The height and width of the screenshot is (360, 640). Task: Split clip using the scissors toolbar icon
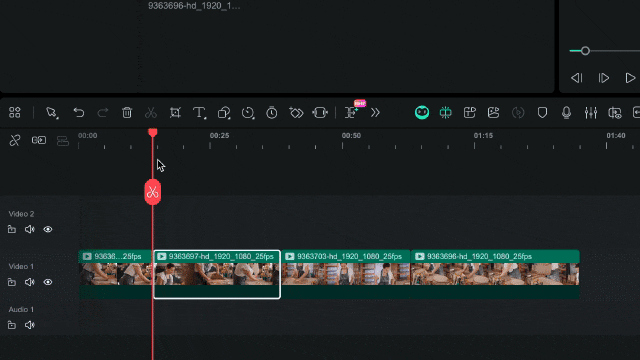coord(151,112)
